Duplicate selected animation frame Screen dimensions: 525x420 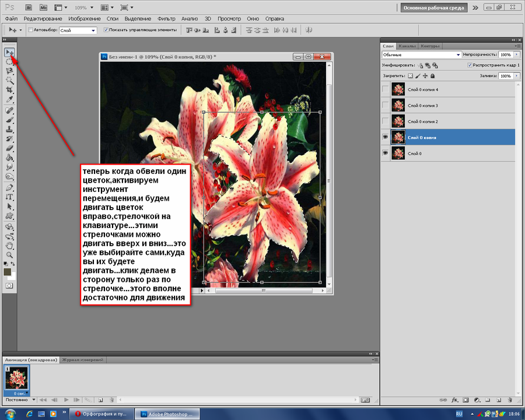click(100, 400)
